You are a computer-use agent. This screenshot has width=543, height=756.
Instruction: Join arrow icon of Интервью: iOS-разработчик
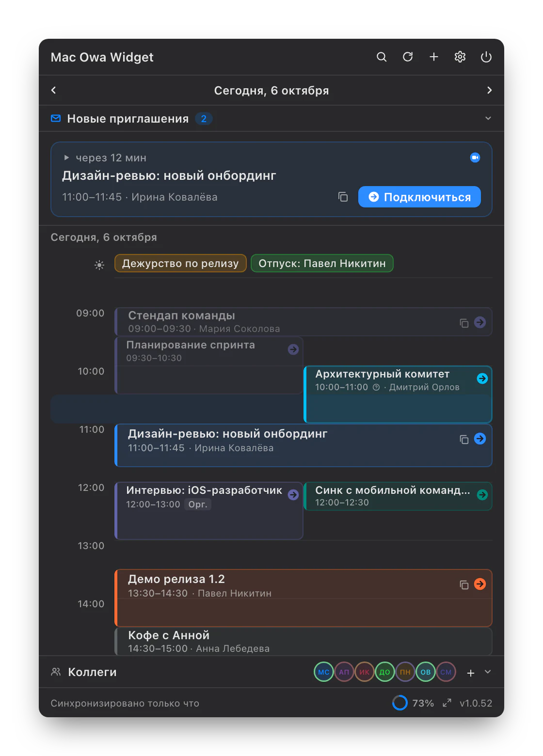point(293,495)
